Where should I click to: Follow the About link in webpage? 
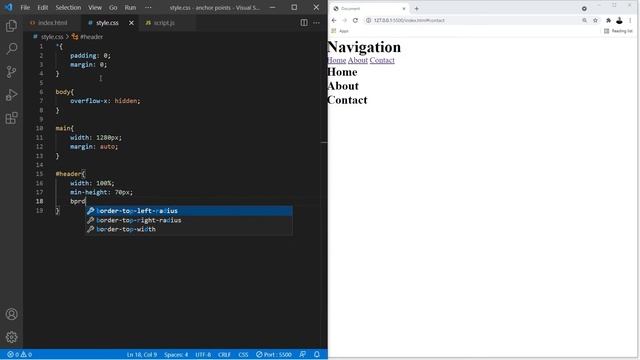[x=358, y=60]
